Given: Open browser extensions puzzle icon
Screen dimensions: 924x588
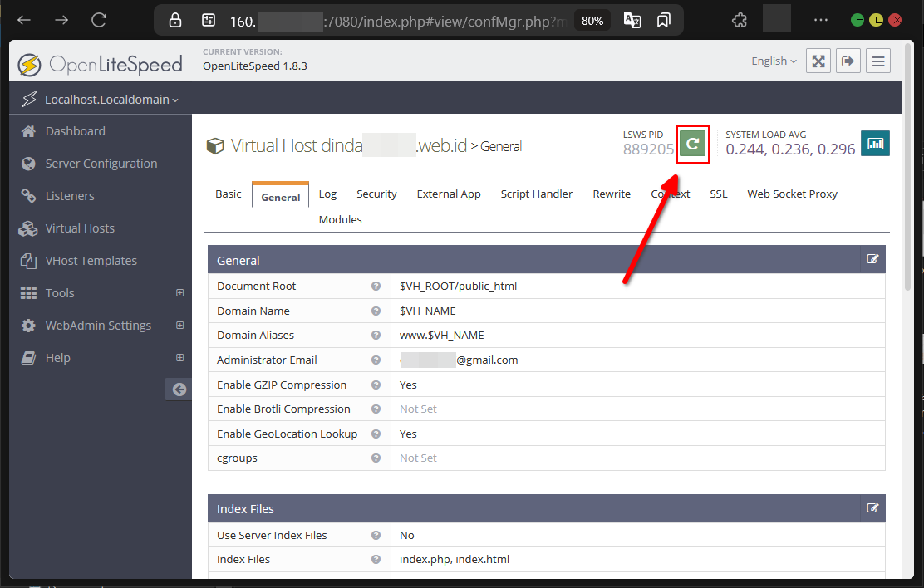Looking at the screenshot, I should (739, 21).
